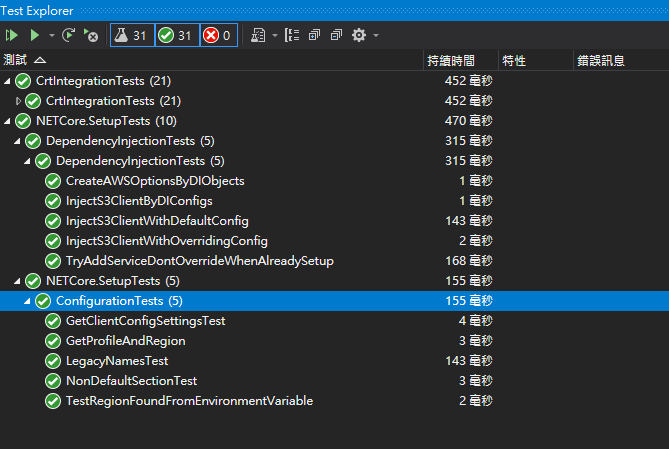
Task: Repeat the last test run
Action: click(68, 35)
